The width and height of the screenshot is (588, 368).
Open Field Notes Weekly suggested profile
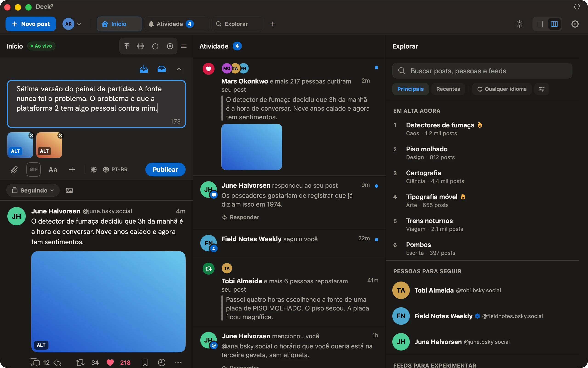coord(482,316)
